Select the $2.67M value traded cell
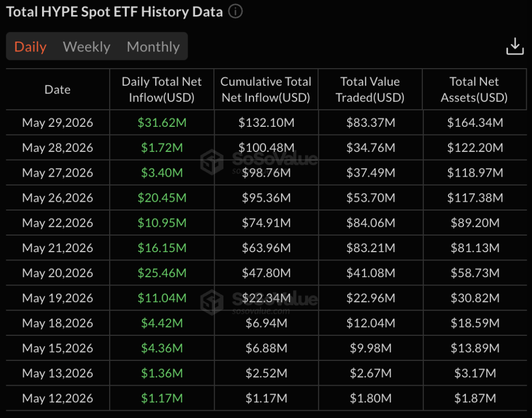Viewport: 532px width, 418px height. 370,373
